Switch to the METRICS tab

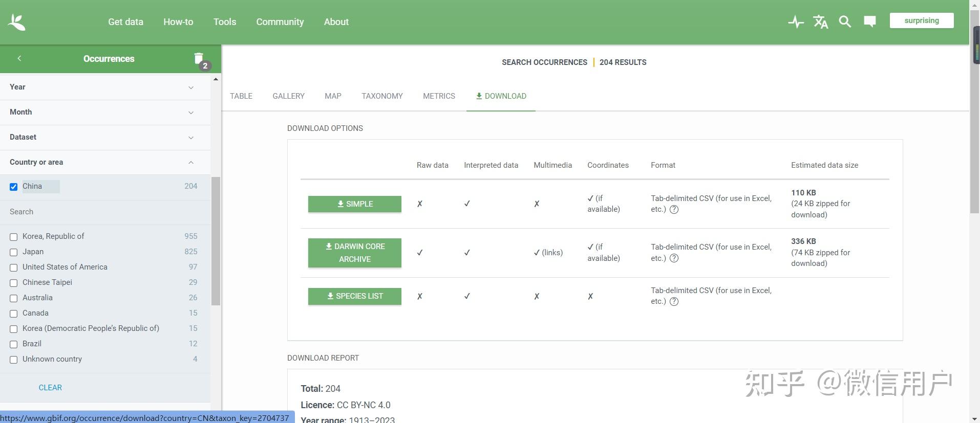coord(439,96)
